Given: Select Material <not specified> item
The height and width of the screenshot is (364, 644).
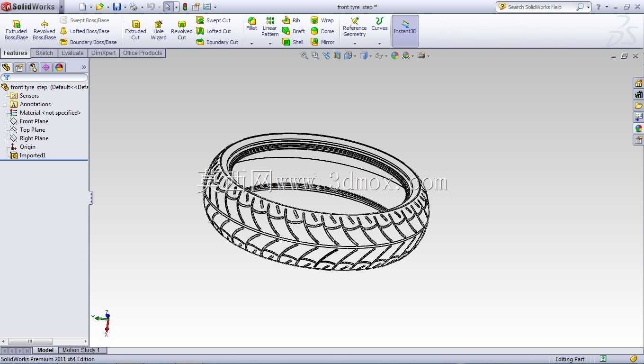Looking at the screenshot, I should (x=45, y=113).
